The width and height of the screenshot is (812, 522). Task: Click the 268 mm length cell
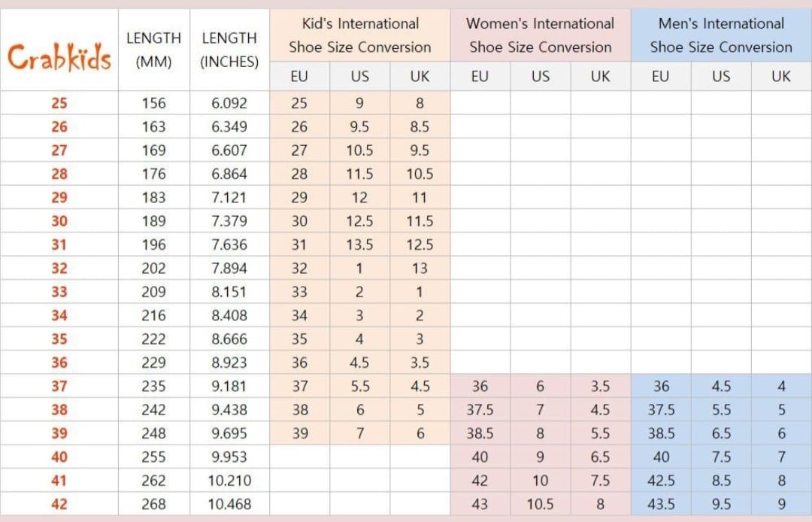coord(154,504)
